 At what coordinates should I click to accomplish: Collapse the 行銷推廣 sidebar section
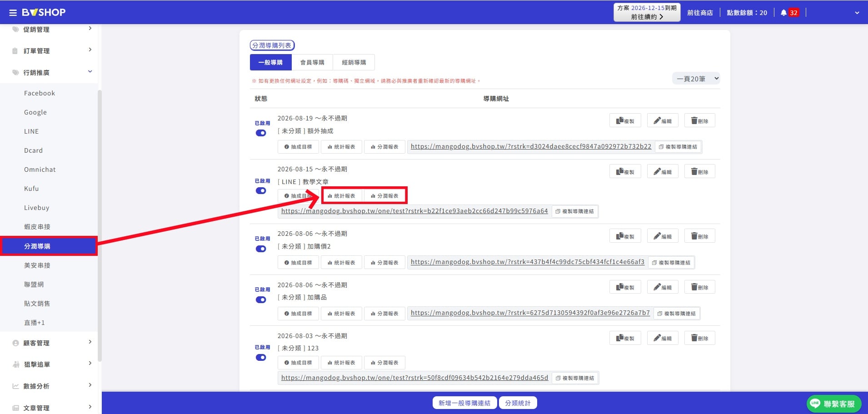pos(49,73)
